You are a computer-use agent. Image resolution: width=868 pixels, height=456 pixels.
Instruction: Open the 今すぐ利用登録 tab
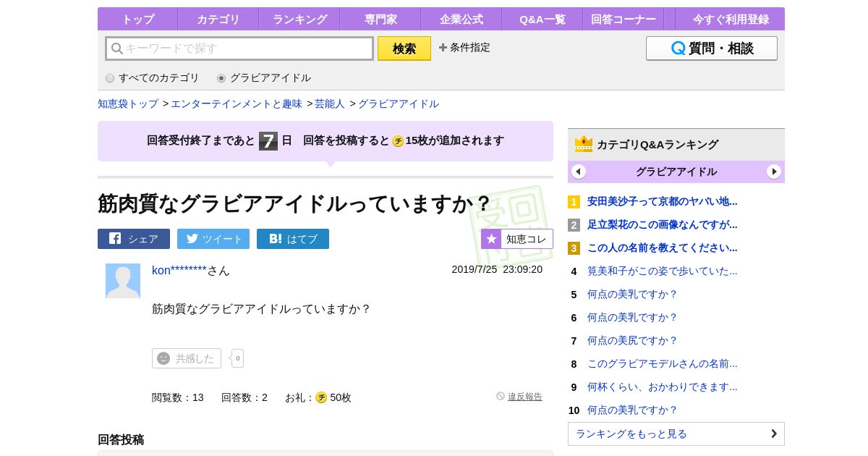730,19
